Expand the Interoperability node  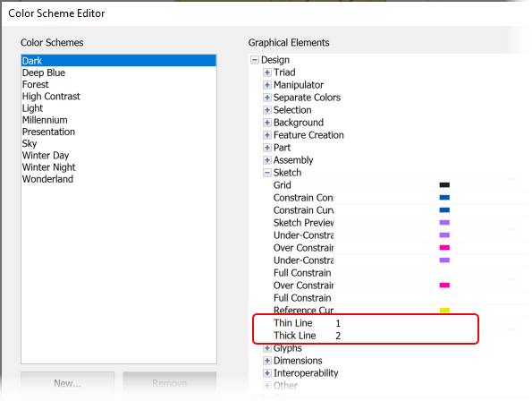(267, 373)
